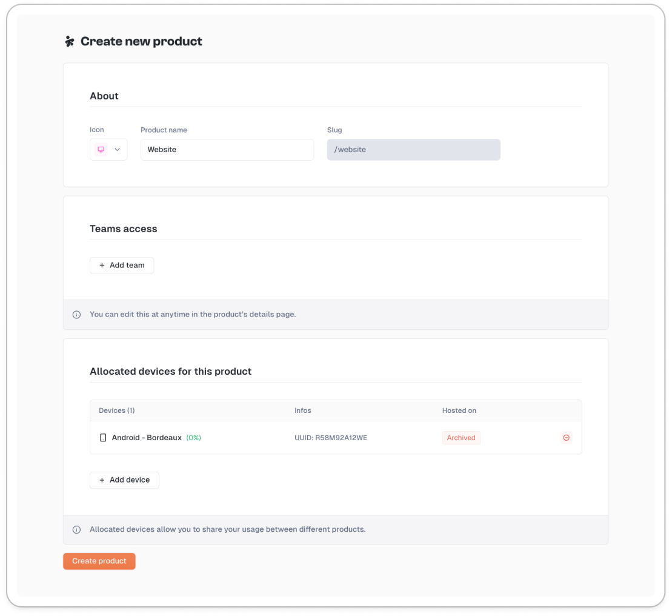Click the Infos column header
Screen dimensions: 672x616
[x=303, y=410]
